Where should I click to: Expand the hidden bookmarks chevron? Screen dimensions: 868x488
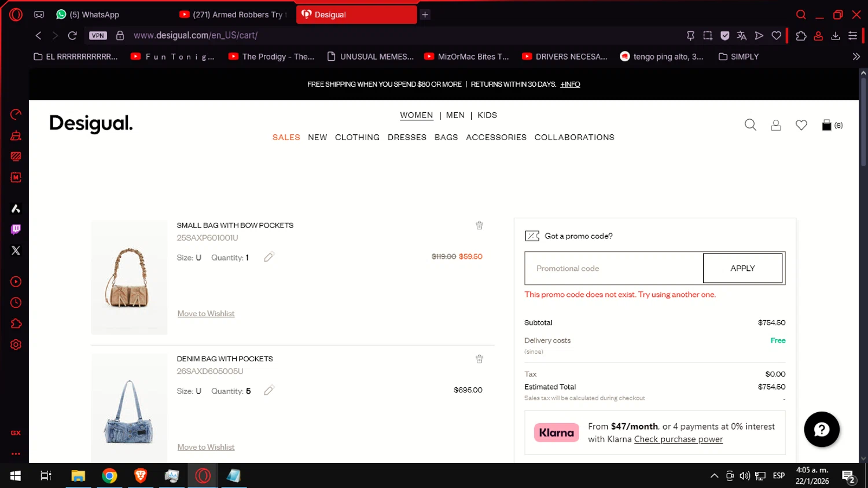click(856, 57)
